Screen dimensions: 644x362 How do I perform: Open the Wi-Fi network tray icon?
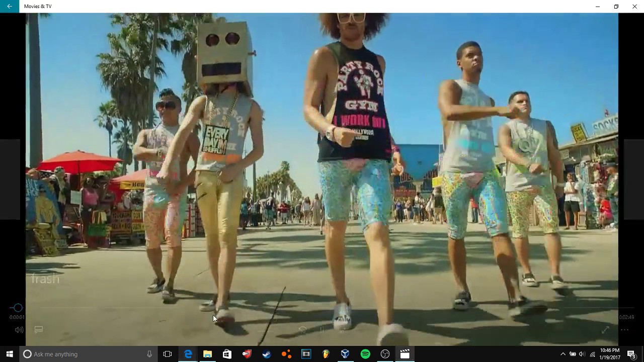coord(592,354)
